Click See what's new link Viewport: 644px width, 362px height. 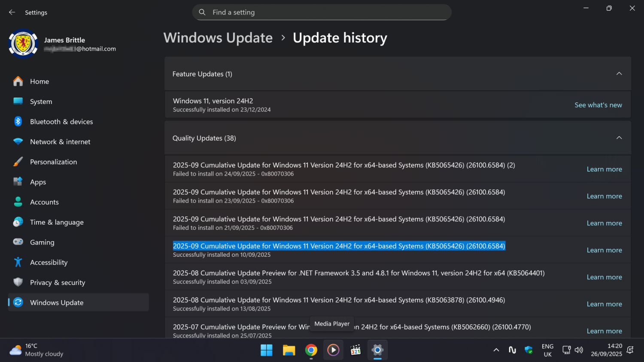tap(598, 105)
